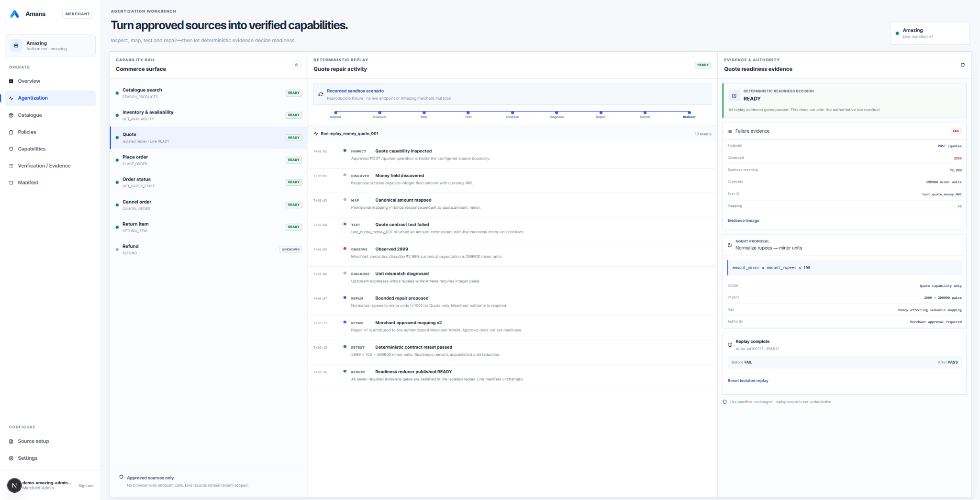Click the Manifest icon in sidebar
This screenshot has width=980, height=500.
11,182
